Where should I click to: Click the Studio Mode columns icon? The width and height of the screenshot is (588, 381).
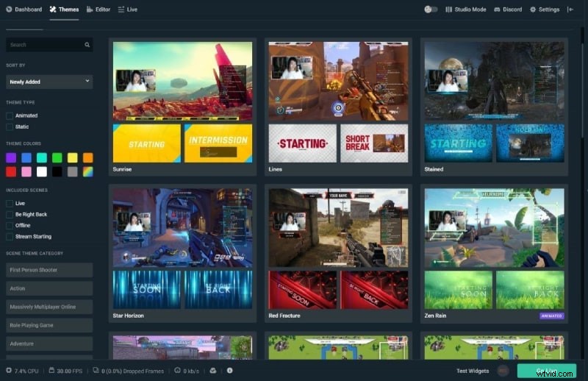point(448,10)
